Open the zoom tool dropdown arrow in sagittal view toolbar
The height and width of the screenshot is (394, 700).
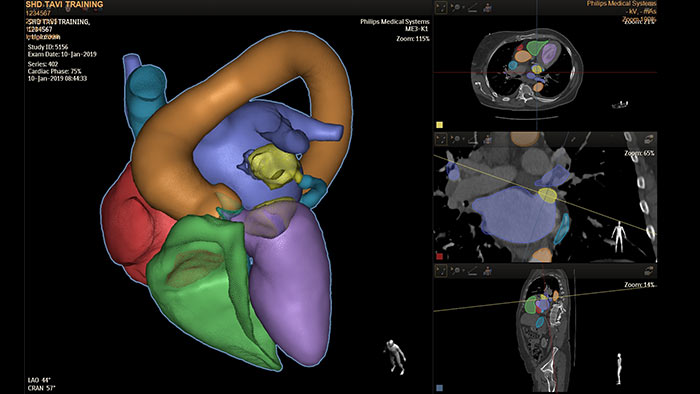click(464, 271)
